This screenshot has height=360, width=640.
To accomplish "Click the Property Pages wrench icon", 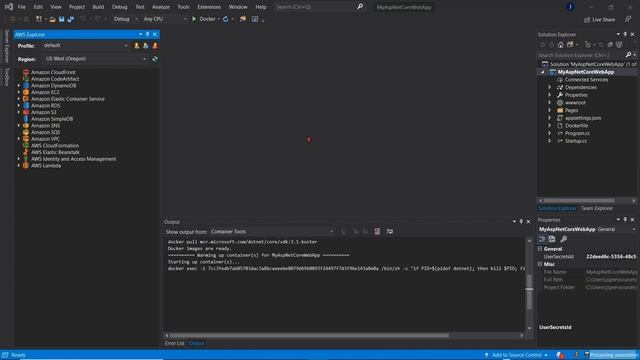I will point(564,239).
